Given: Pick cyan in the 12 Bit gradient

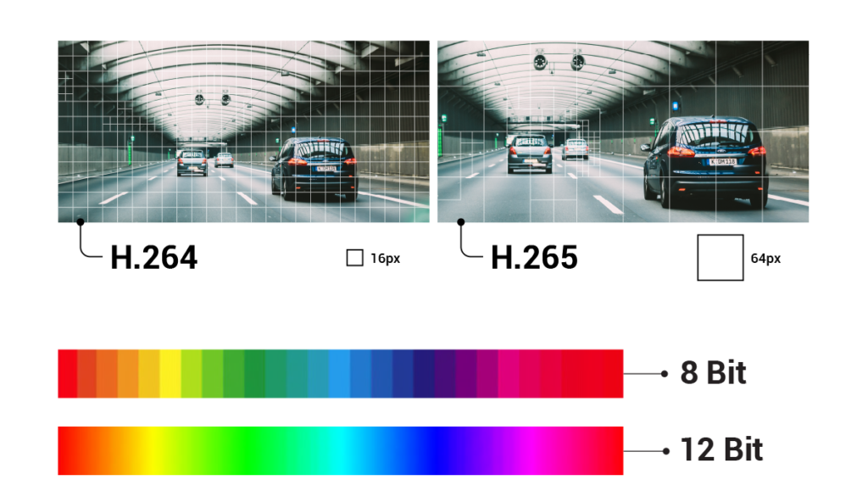Looking at the screenshot, I should 341,450.
